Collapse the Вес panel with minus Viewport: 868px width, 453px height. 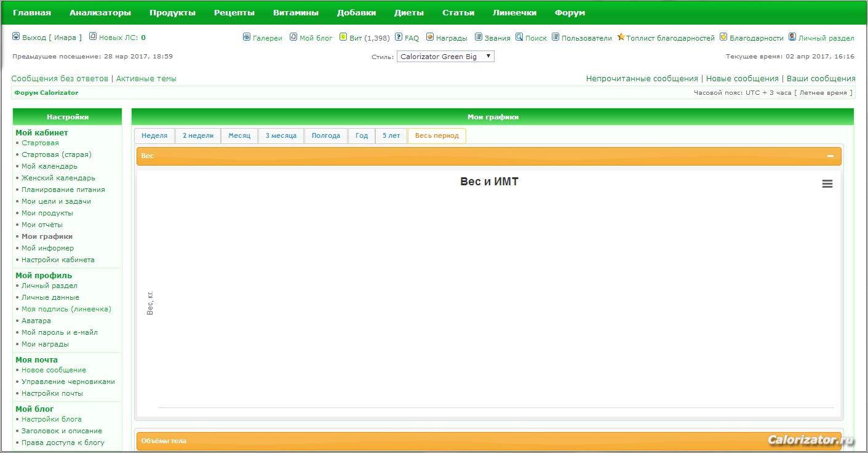(x=830, y=156)
